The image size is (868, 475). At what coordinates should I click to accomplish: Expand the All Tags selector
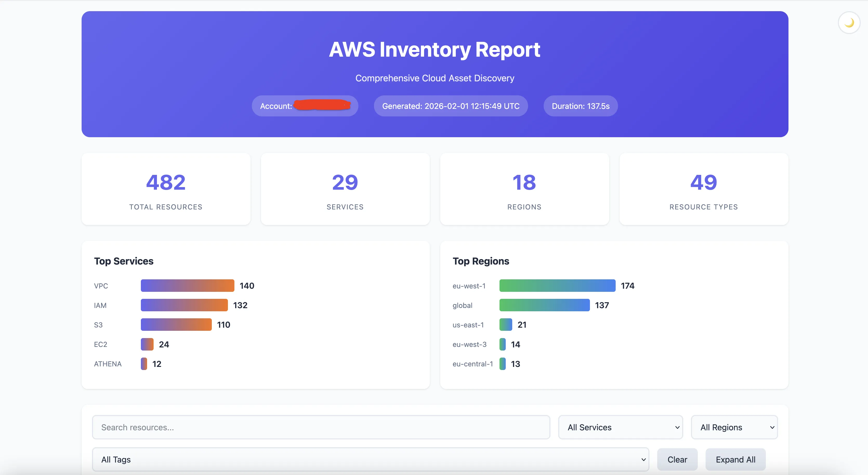370,459
